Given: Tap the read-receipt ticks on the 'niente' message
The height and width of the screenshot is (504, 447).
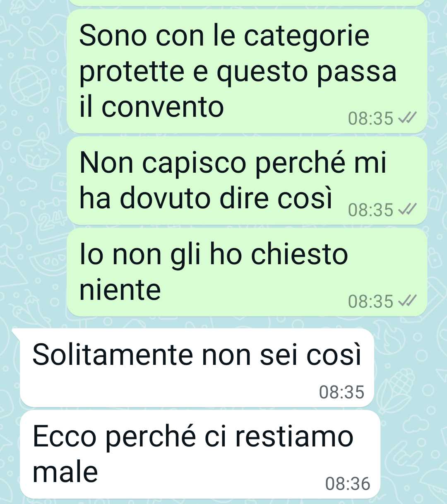Looking at the screenshot, I should 406,301.
